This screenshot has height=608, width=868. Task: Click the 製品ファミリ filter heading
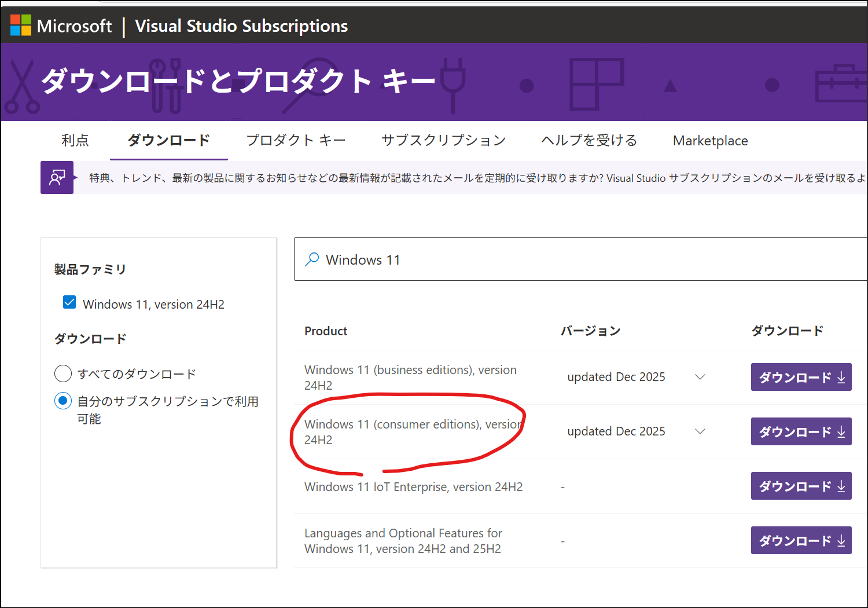[x=90, y=269]
